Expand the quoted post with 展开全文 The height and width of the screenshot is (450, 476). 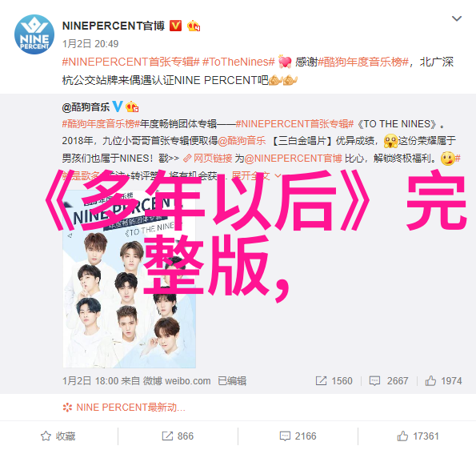pos(256,175)
